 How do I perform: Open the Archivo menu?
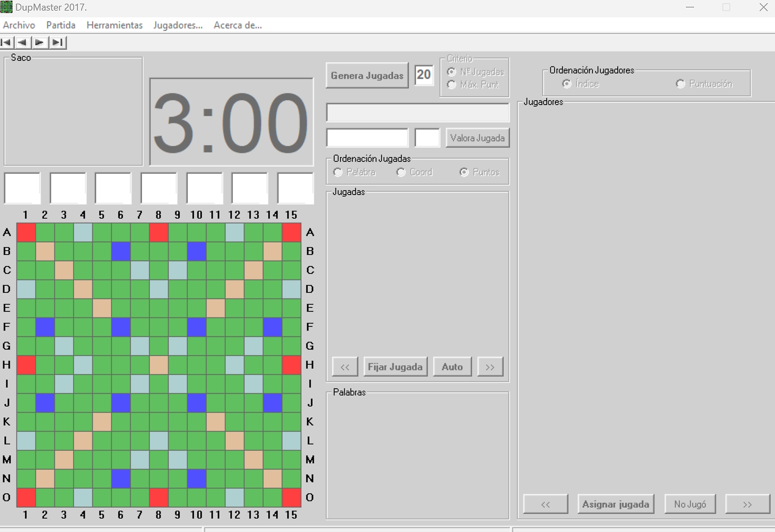tap(19, 25)
